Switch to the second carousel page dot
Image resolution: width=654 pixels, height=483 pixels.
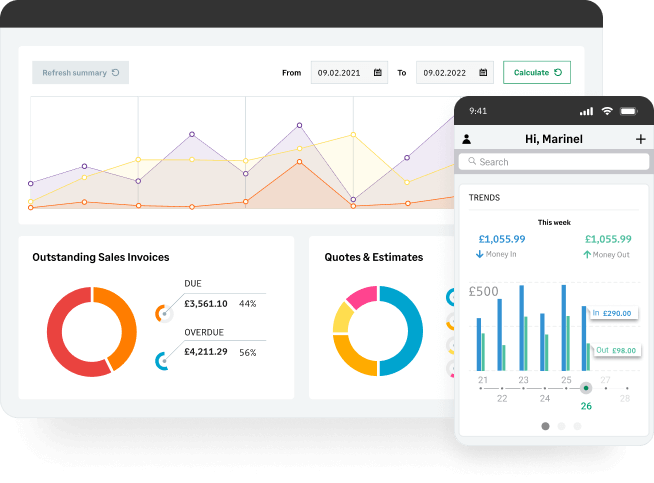click(561, 426)
